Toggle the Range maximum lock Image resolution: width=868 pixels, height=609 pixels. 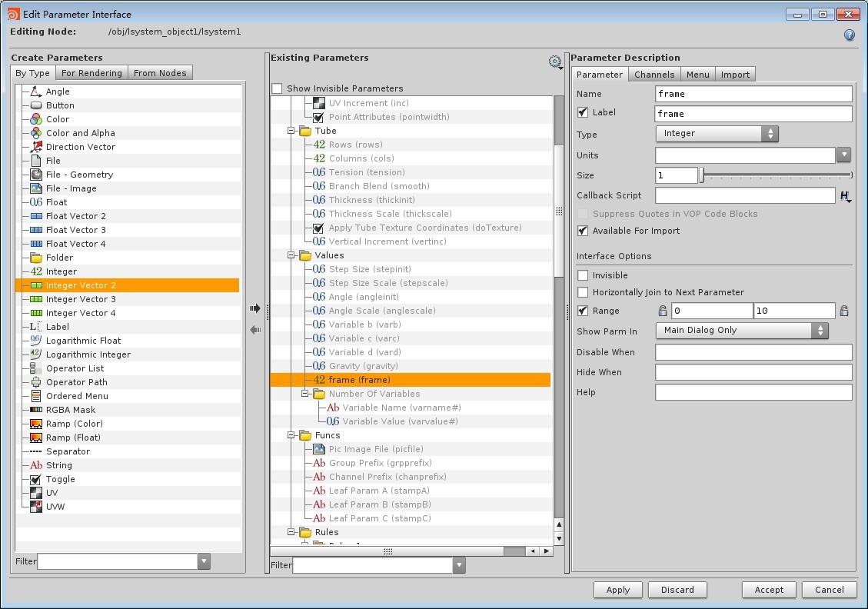tap(844, 311)
